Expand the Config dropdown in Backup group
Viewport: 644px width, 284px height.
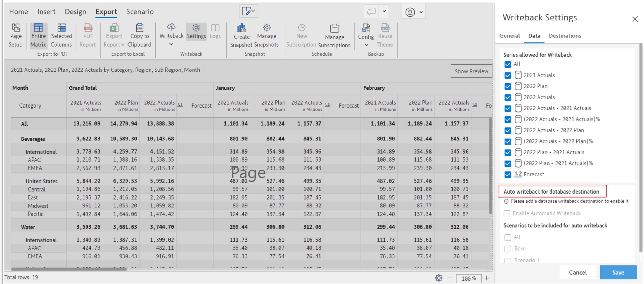tap(366, 45)
